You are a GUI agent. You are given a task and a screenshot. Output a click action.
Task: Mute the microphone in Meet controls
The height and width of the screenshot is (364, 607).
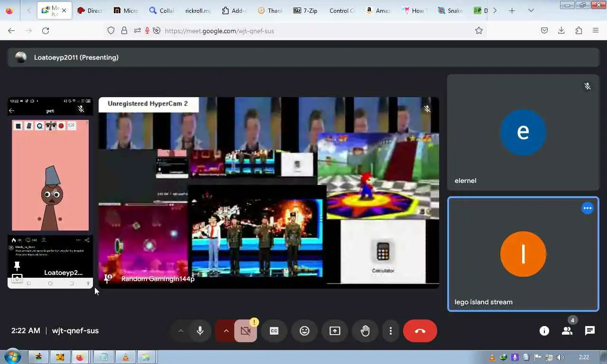point(200,331)
